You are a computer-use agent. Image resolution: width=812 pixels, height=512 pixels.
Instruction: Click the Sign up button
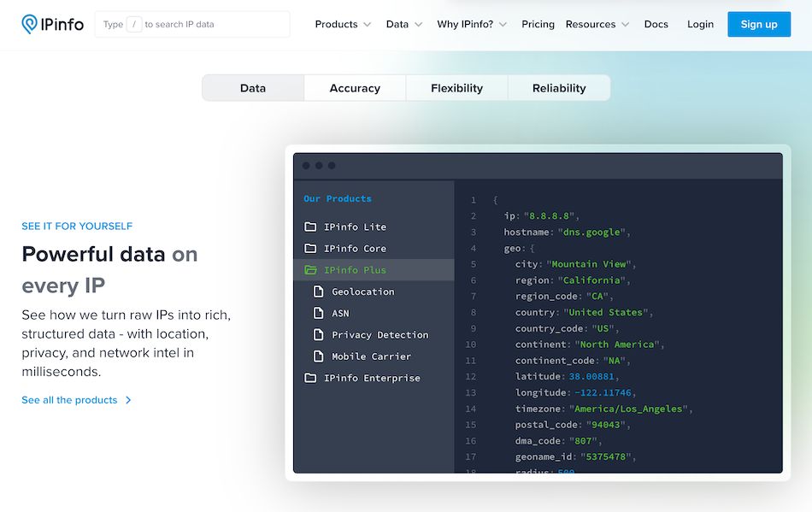(x=758, y=24)
